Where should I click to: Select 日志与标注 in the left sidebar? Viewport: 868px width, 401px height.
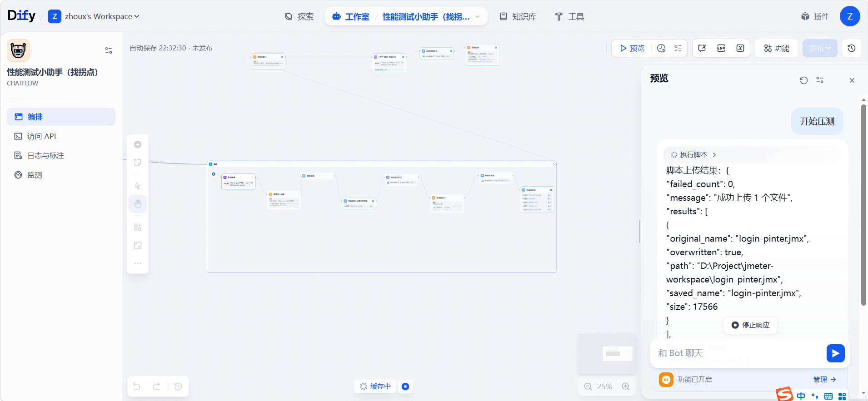(45, 156)
